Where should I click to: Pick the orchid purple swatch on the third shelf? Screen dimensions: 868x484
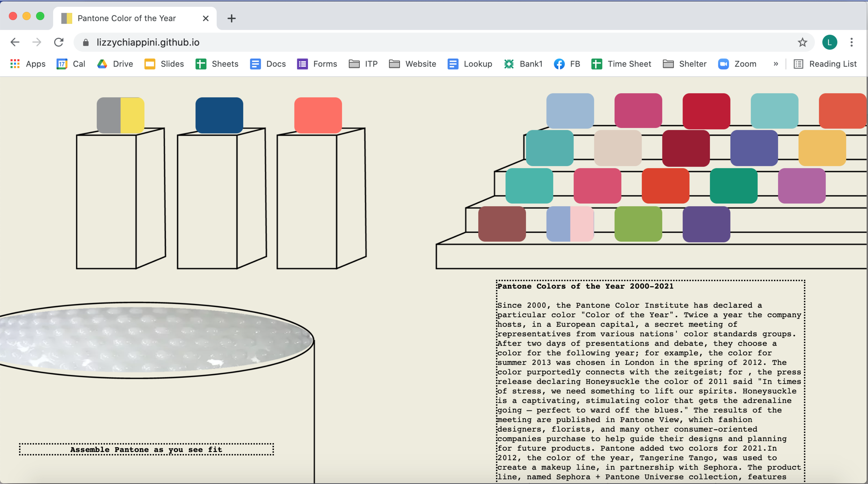801,186
